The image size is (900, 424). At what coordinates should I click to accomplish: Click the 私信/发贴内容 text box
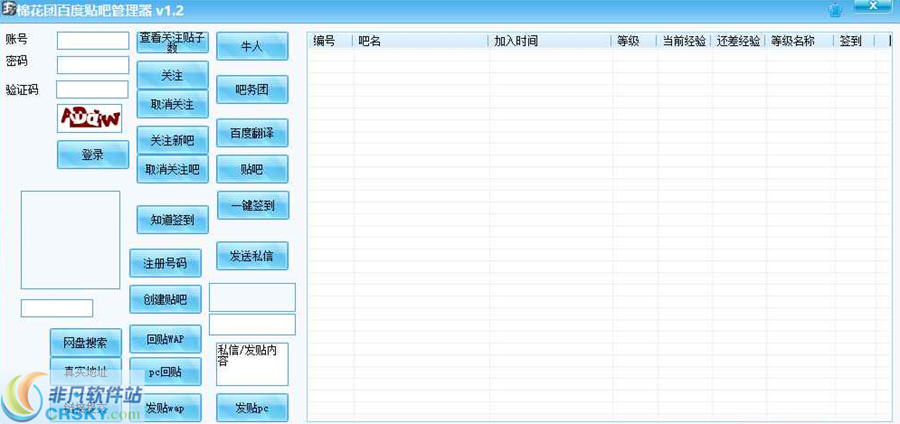coord(253,364)
